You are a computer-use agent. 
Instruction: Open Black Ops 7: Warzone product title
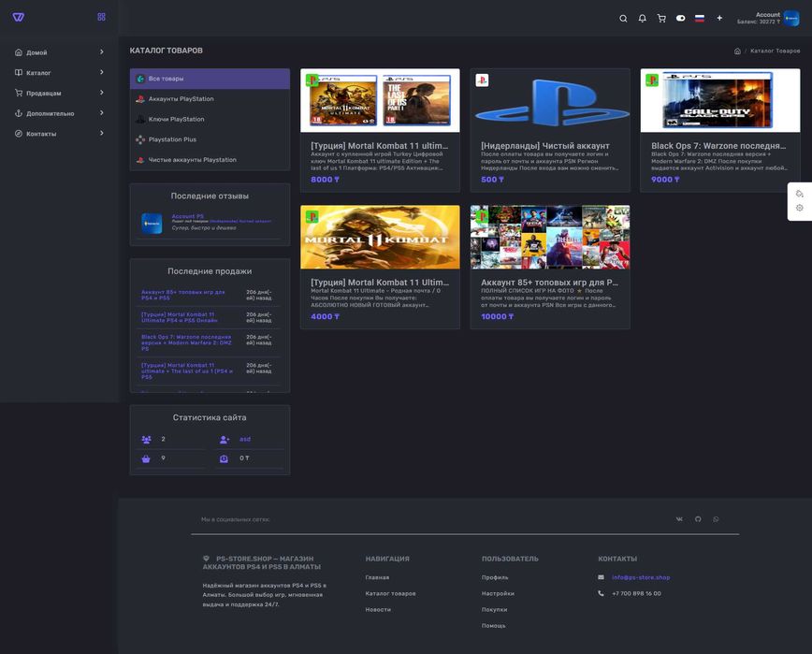click(718, 146)
